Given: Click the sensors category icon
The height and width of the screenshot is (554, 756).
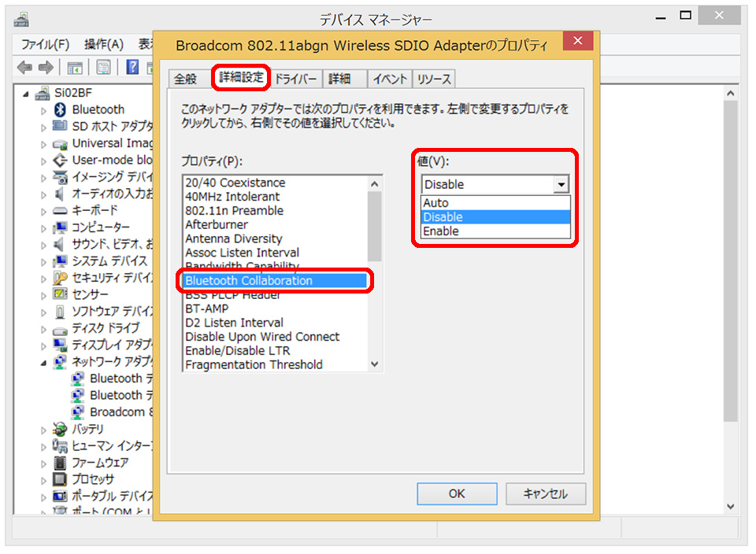Looking at the screenshot, I should coord(60,294).
